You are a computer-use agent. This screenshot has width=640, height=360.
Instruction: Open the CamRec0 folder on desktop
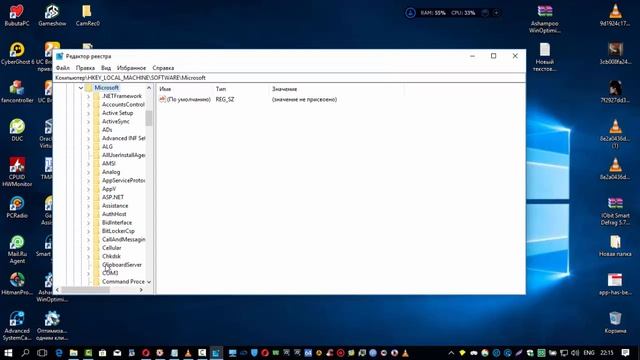87,15
